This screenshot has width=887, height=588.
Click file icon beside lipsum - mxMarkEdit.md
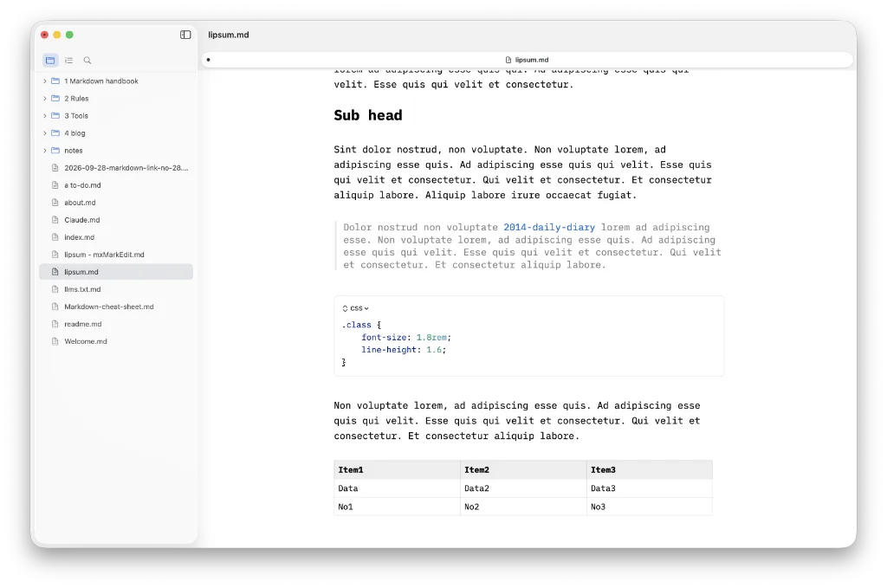[55, 255]
